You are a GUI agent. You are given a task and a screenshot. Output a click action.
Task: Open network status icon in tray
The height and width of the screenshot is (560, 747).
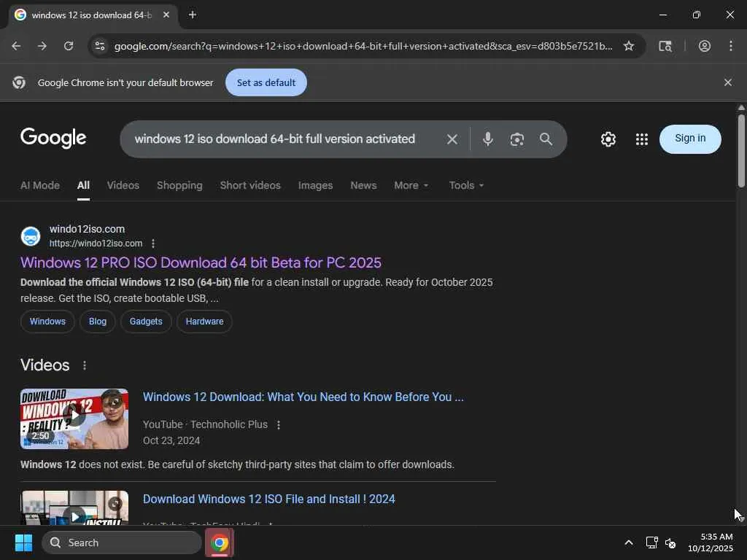pos(651,542)
